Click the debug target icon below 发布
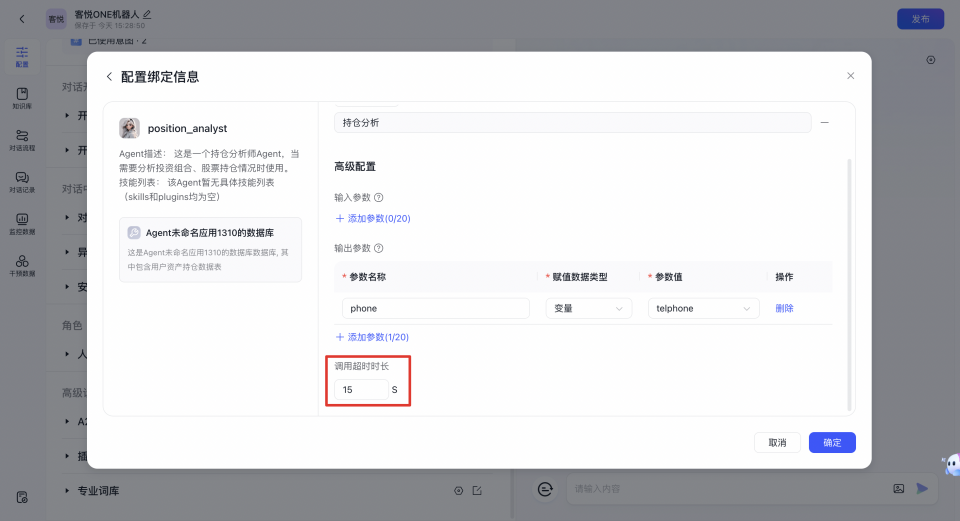Viewport: 960px width, 521px height. [931, 60]
